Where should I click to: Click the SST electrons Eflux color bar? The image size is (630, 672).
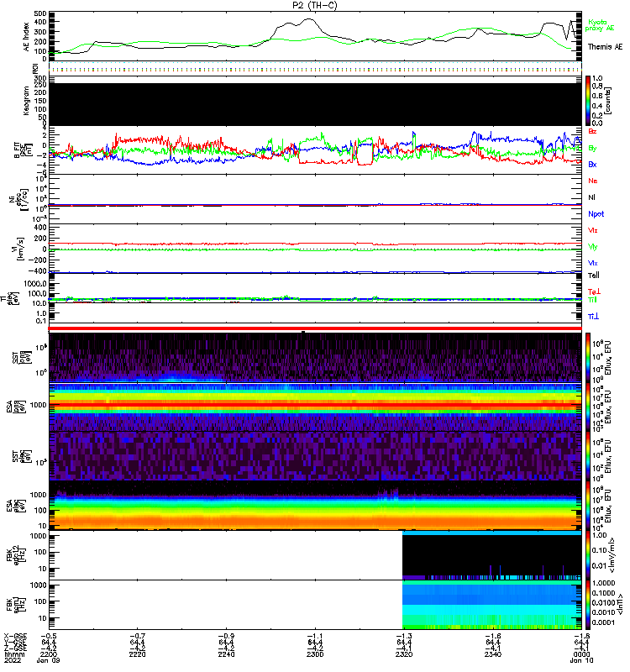[x=588, y=456]
